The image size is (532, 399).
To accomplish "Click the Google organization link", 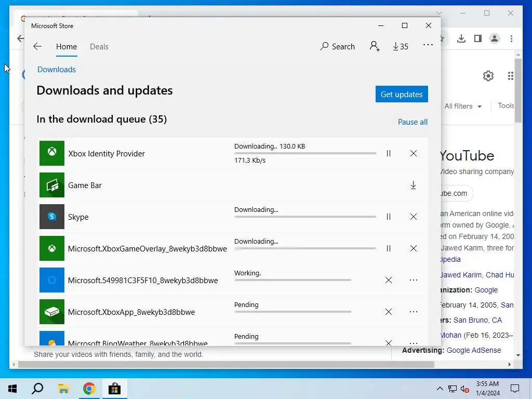I will click(486, 290).
